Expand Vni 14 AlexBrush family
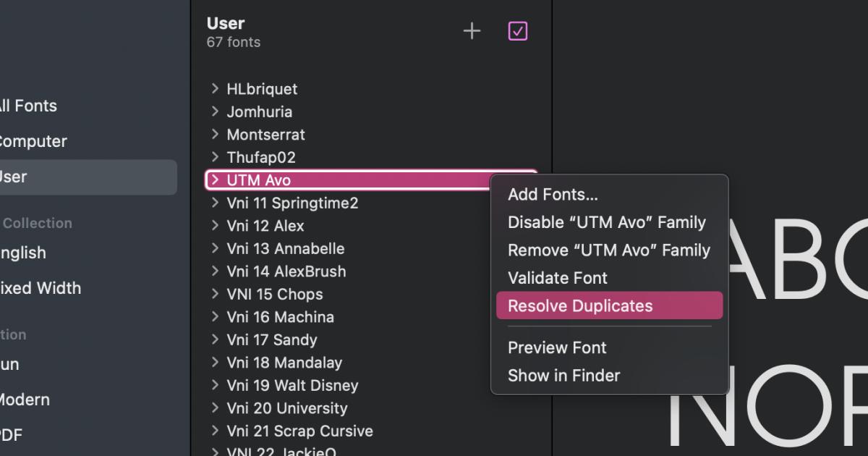The height and width of the screenshot is (456, 868). point(215,271)
